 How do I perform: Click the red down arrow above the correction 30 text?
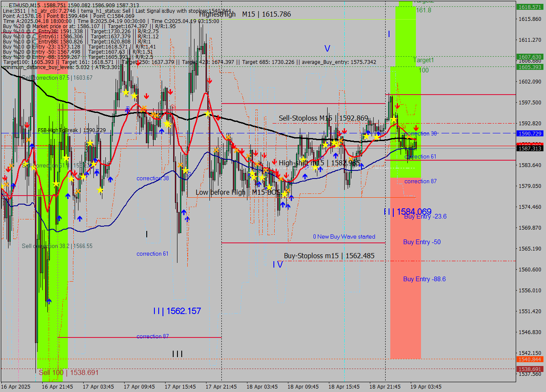click(416, 127)
